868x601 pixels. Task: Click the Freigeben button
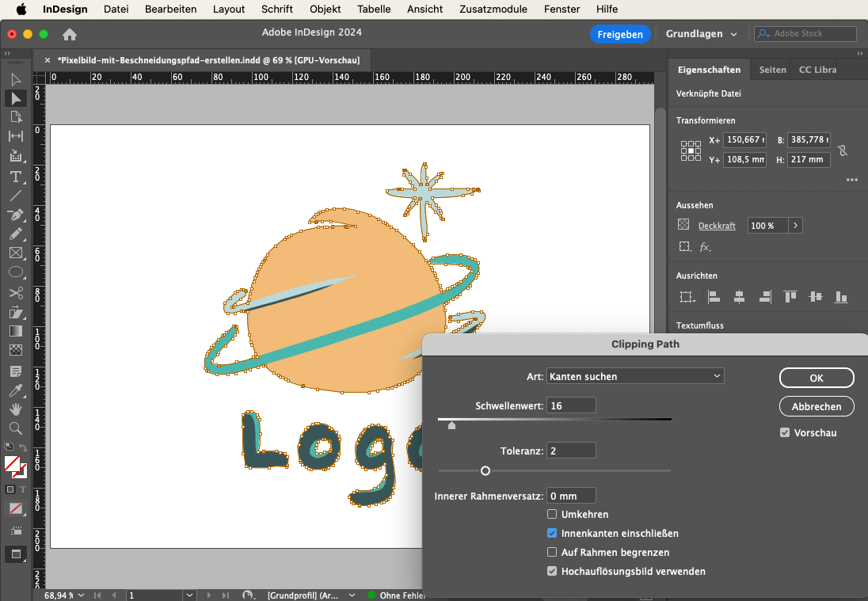pyautogui.click(x=620, y=34)
